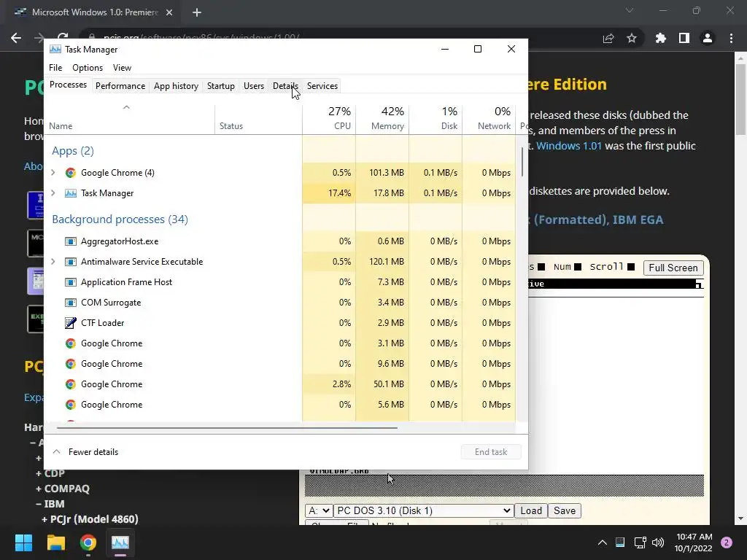Collapse to Fewer details view
This screenshot has width=747, height=560.
coord(86,452)
